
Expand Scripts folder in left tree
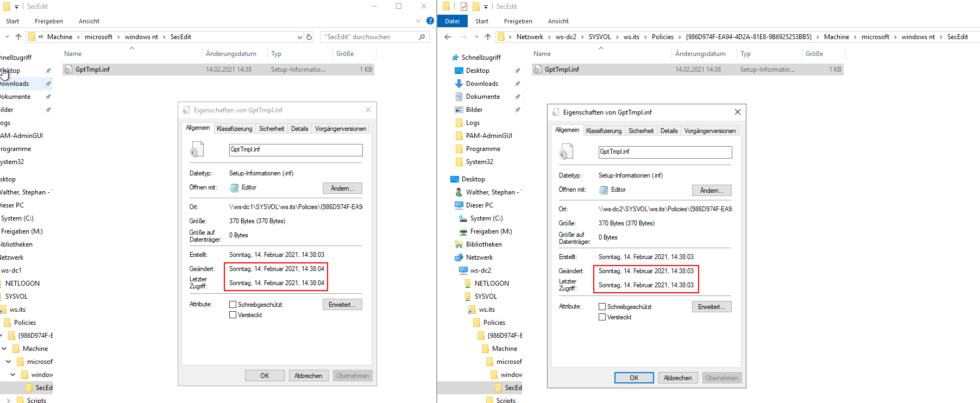9,401
